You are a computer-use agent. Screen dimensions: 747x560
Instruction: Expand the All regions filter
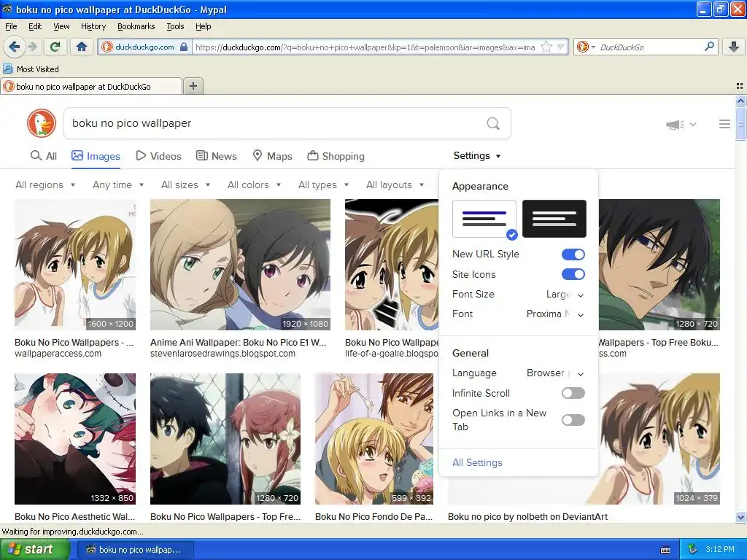[x=45, y=184]
